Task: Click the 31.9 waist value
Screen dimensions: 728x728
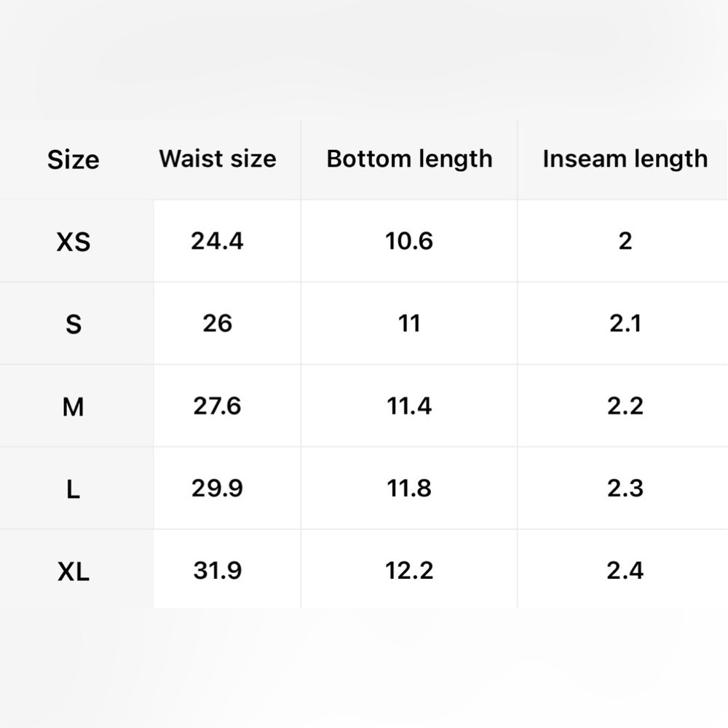Action: 217,570
